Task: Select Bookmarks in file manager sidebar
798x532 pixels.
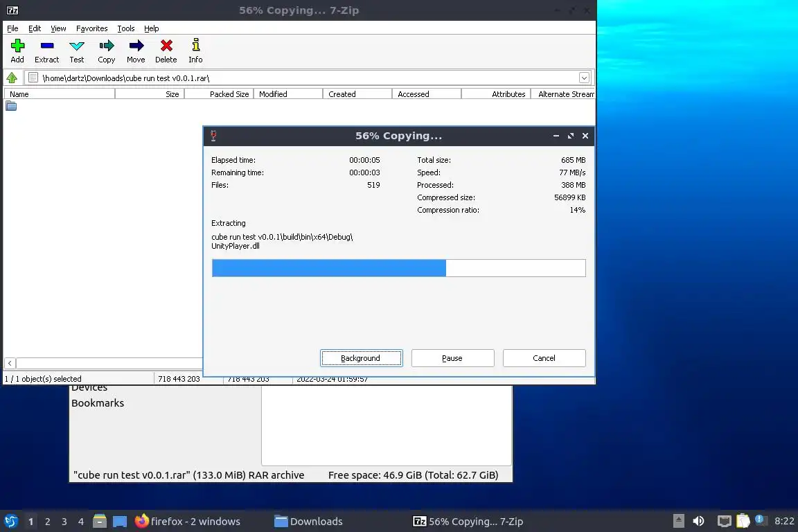Action: point(98,403)
